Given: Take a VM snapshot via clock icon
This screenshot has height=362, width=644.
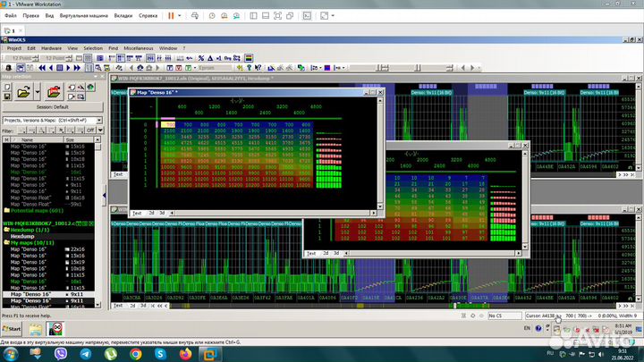Looking at the screenshot, I should (212, 15).
